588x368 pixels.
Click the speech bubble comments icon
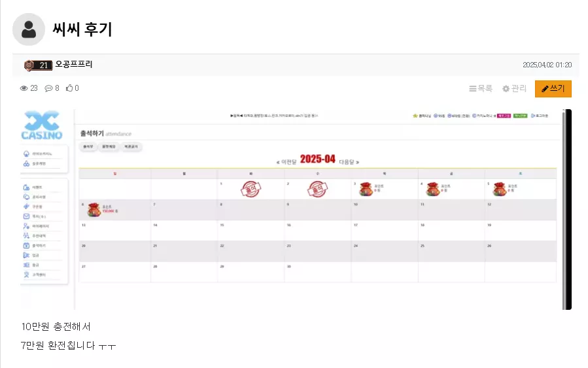pyautogui.click(x=48, y=88)
